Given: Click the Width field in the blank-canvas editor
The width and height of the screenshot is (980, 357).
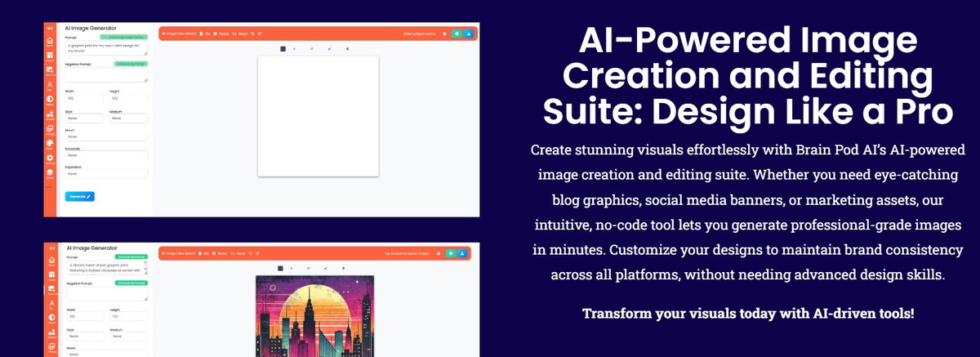Looking at the screenshot, I should (x=85, y=98).
